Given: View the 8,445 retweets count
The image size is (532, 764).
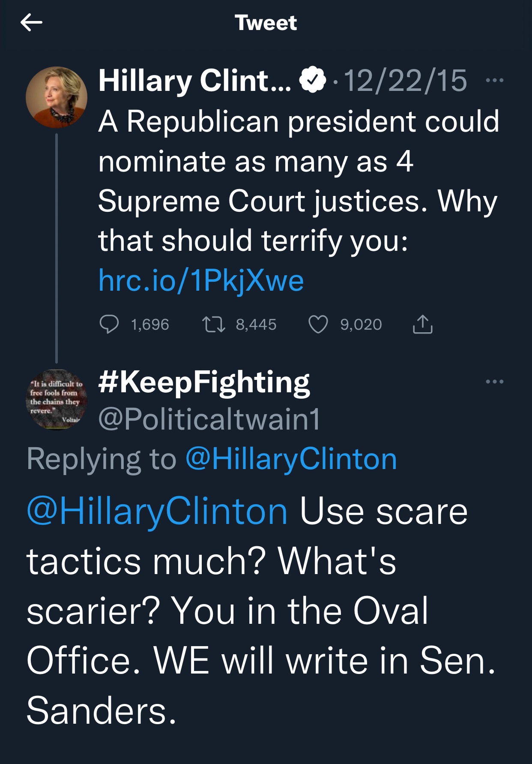Looking at the screenshot, I should click(x=256, y=325).
